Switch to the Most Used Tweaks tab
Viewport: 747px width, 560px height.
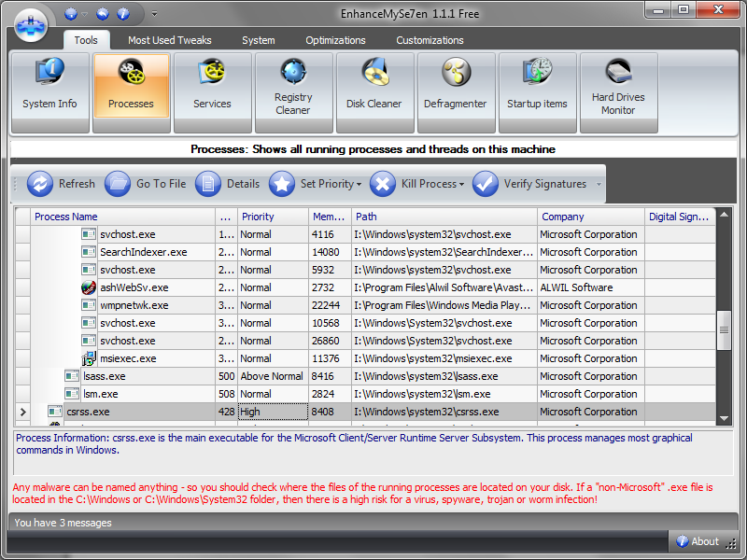pos(169,40)
